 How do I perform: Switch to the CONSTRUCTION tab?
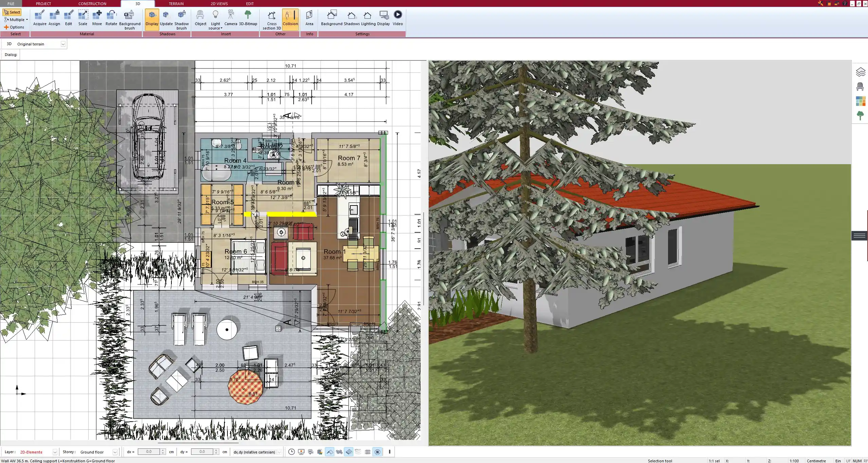(92, 4)
